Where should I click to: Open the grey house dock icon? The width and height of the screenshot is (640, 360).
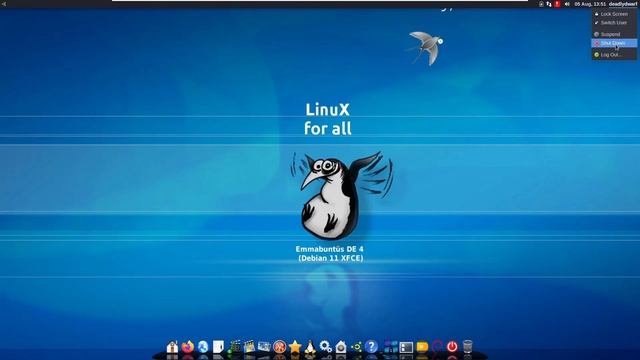(x=341, y=347)
